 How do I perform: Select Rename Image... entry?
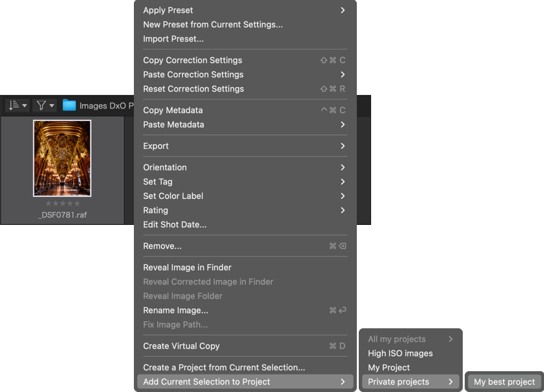[245, 310]
